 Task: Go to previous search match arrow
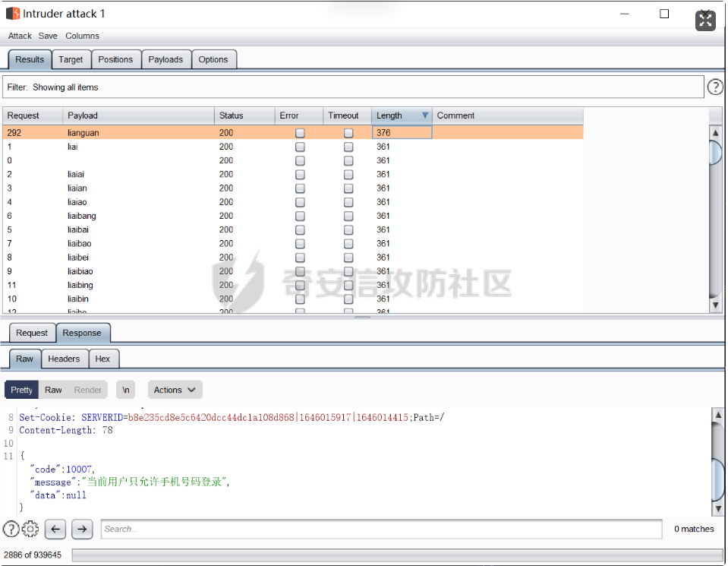[55, 529]
